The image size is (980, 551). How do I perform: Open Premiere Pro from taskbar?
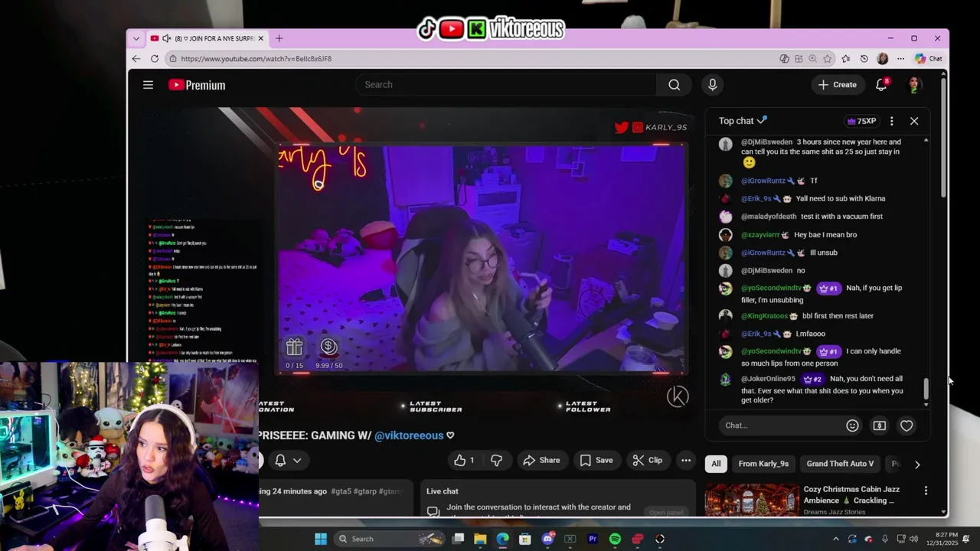(593, 539)
